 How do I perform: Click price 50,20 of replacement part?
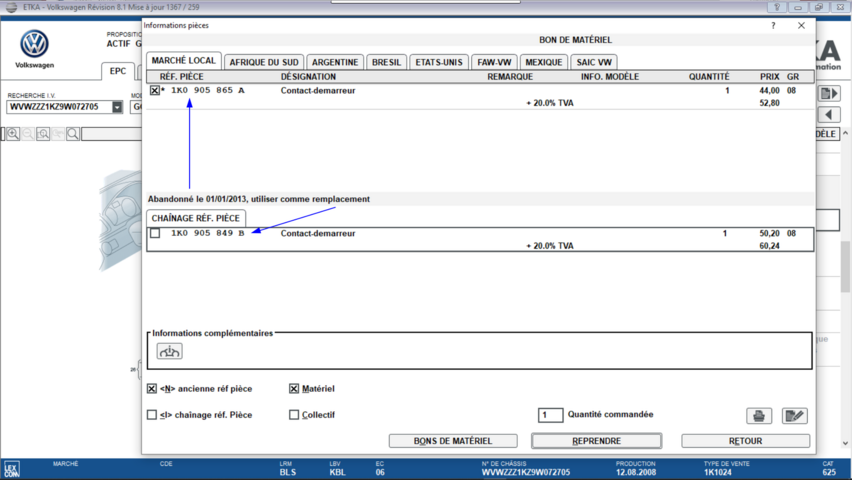click(769, 233)
